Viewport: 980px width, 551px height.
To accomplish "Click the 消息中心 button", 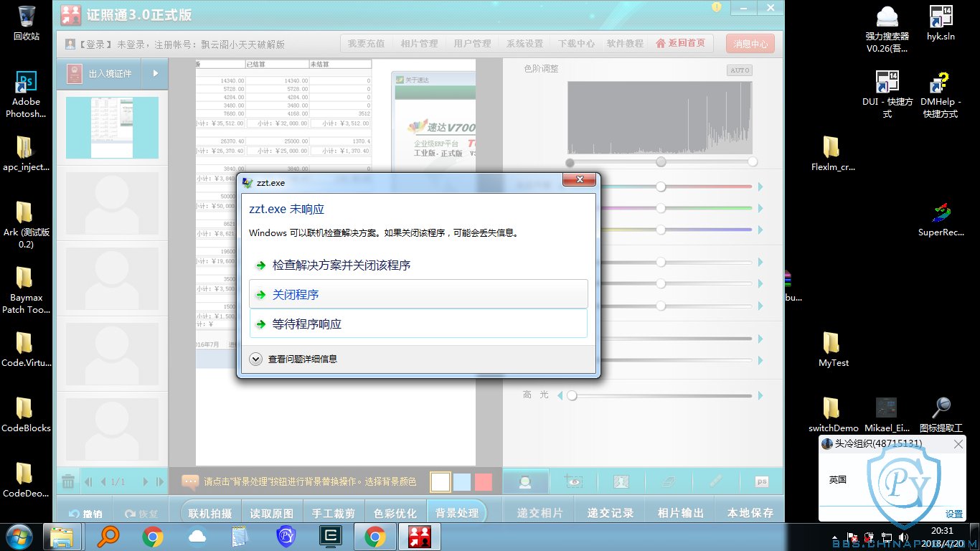I will click(x=750, y=44).
